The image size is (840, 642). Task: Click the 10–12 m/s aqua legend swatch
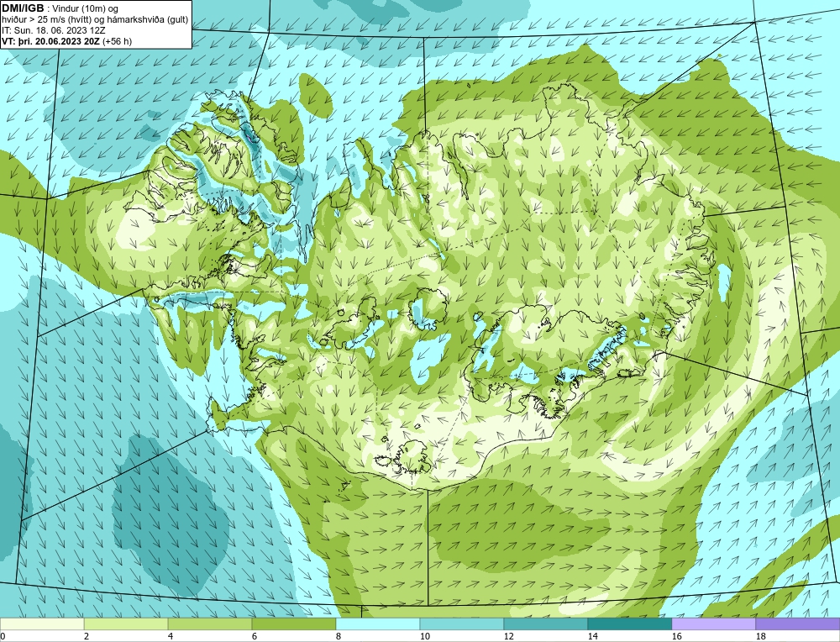462,624
